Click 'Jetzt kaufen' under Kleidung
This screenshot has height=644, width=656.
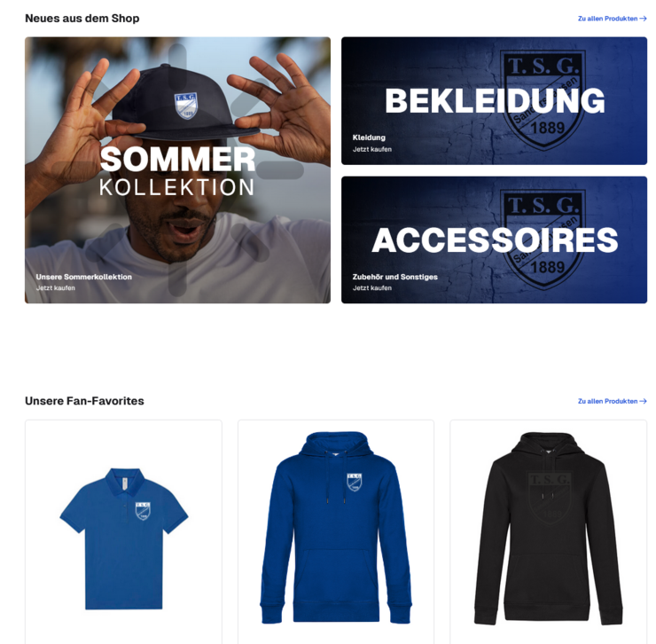tap(372, 149)
